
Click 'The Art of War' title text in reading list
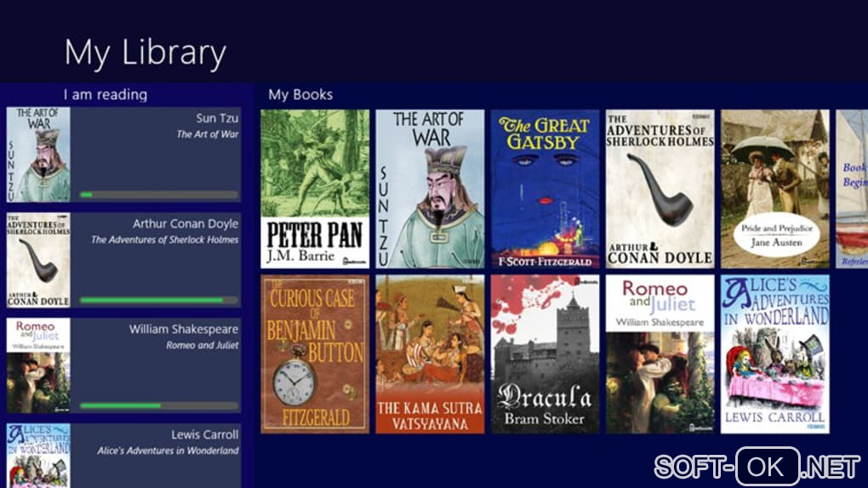coord(208,133)
